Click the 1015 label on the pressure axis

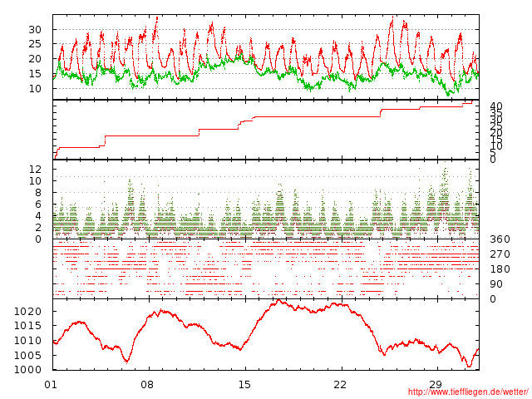point(27,326)
